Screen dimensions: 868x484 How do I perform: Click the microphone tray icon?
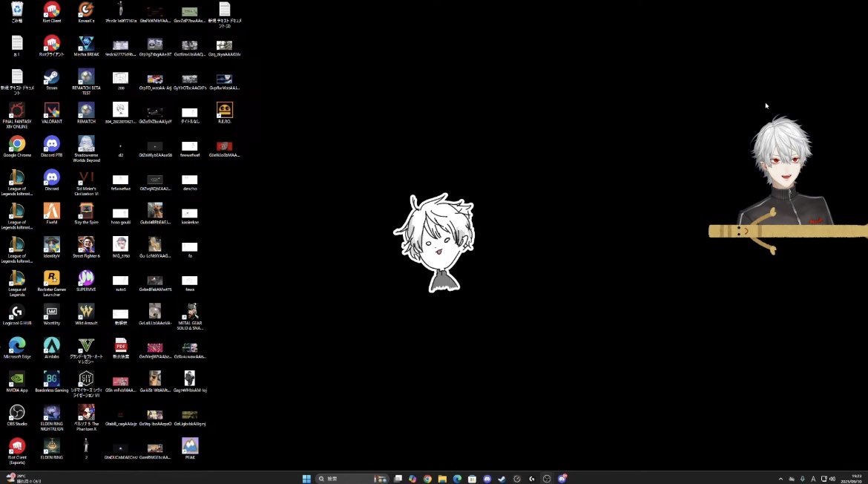tap(802, 479)
